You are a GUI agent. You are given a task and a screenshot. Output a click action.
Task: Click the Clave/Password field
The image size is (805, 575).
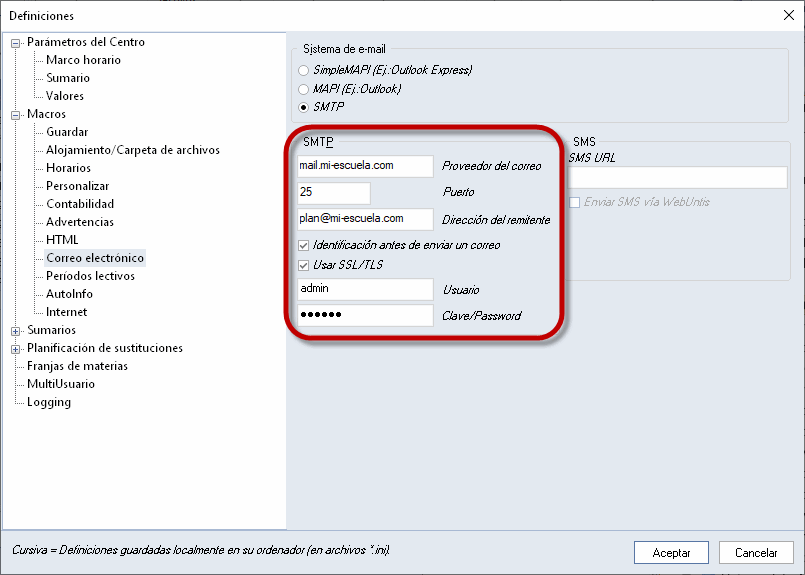click(x=365, y=315)
